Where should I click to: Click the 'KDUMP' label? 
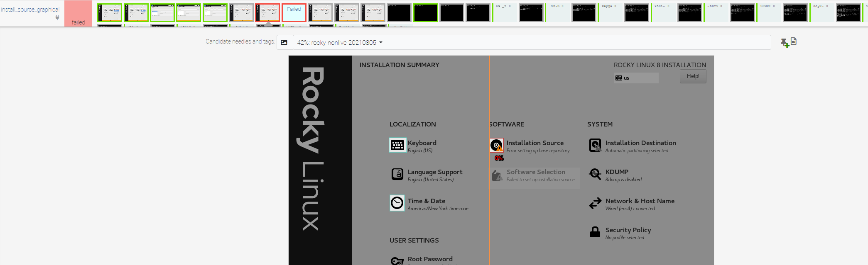[x=617, y=172]
